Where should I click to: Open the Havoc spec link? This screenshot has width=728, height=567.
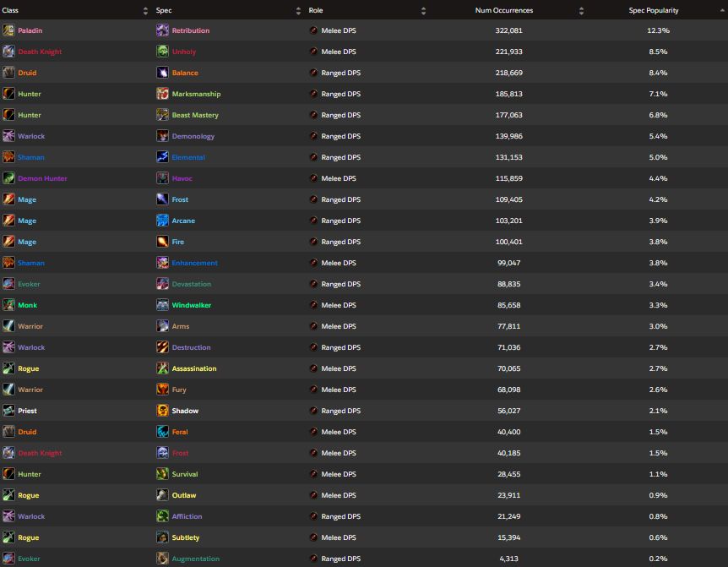tap(182, 178)
